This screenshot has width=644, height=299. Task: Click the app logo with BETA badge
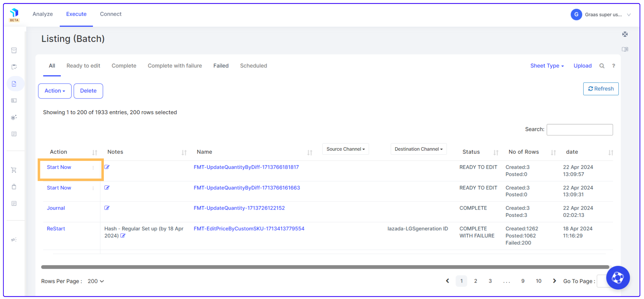[14, 15]
